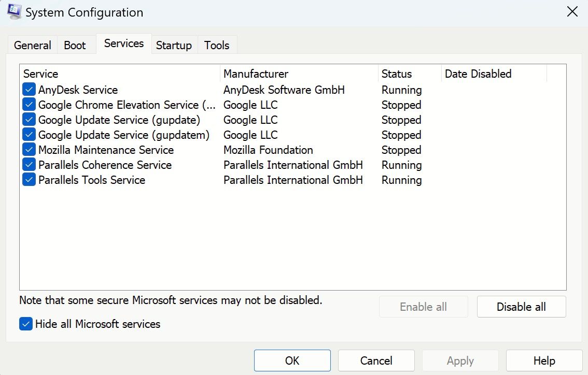The image size is (588, 375).
Task: Uncheck Parallels Tools Service
Action: (x=29, y=180)
